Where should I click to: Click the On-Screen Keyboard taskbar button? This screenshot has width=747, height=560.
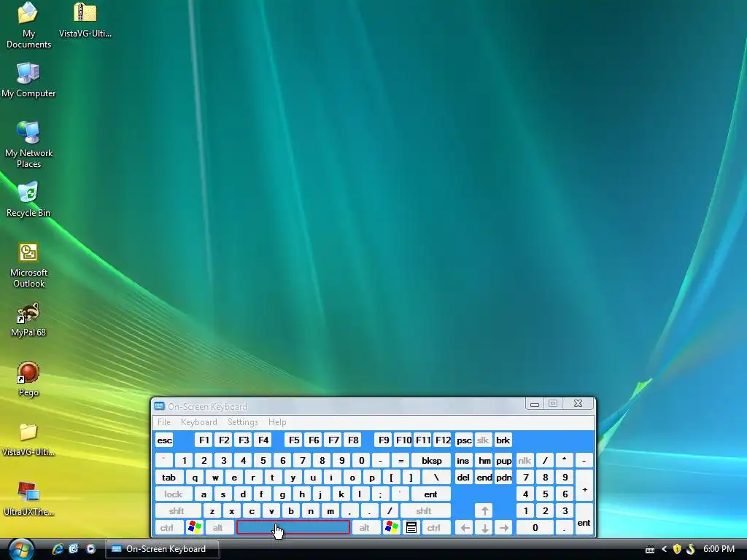162,549
